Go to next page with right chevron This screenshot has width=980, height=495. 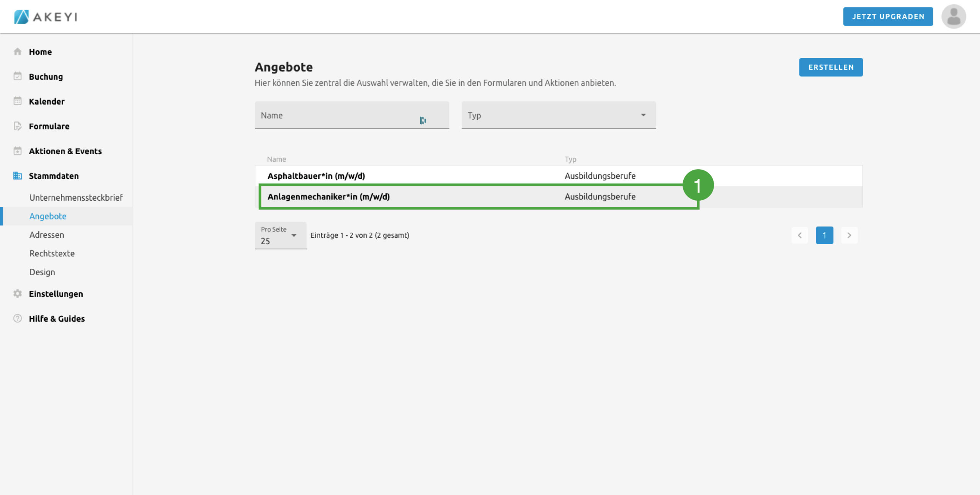[849, 235]
